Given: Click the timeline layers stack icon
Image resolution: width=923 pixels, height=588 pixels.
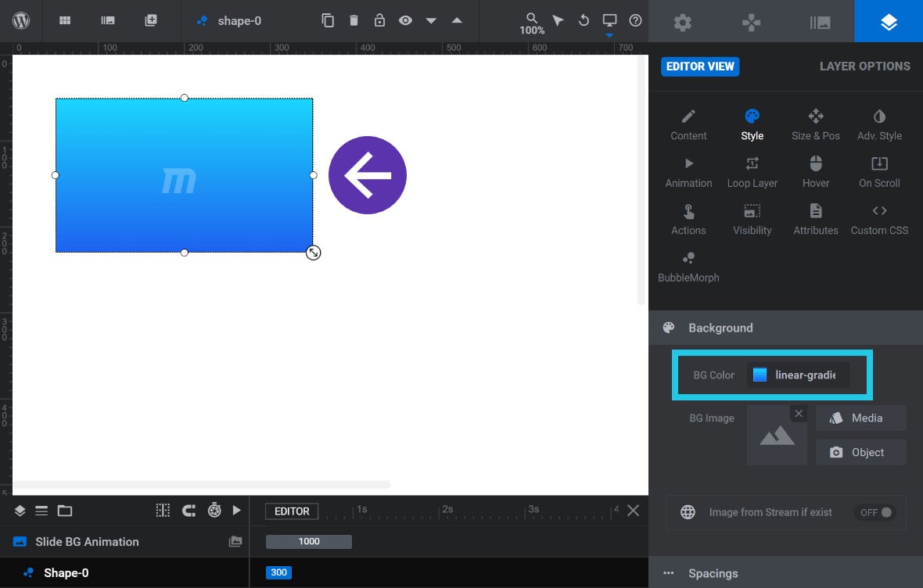Looking at the screenshot, I should (x=20, y=511).
